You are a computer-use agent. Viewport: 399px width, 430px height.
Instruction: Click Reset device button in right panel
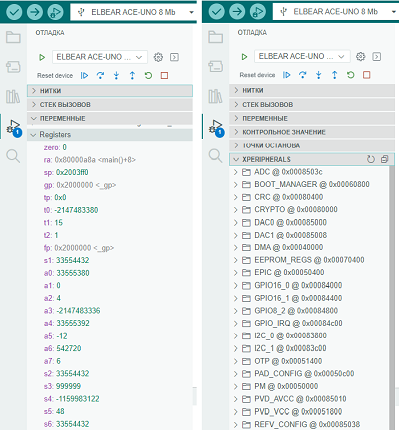(x=257, y=75)
